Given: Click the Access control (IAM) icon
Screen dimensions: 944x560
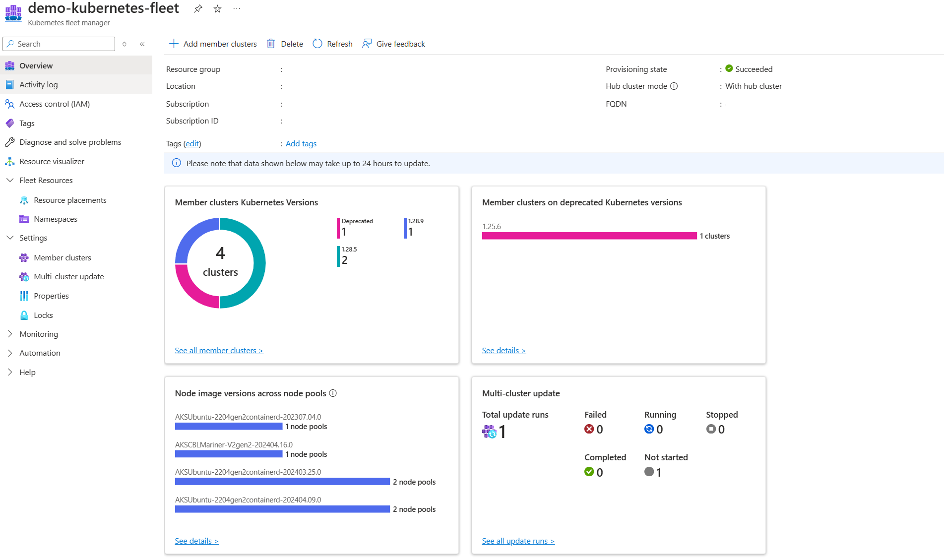Looking at the screenshot, I should (10, 104).
